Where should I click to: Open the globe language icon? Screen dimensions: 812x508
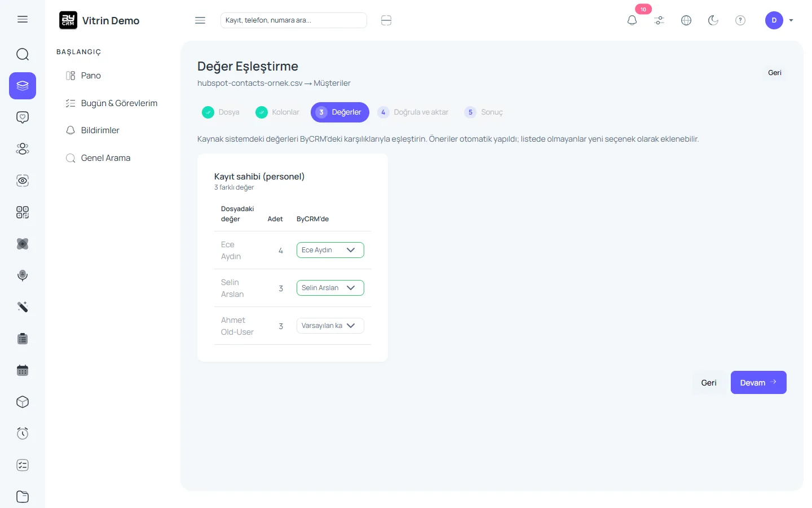click(686, 20)
